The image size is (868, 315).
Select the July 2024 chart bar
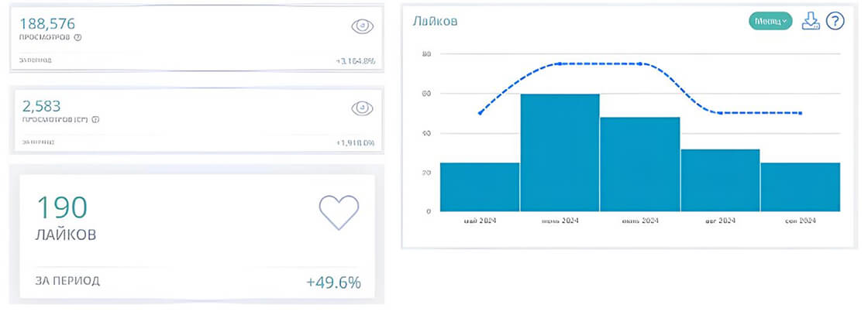(x=639, y=164)
